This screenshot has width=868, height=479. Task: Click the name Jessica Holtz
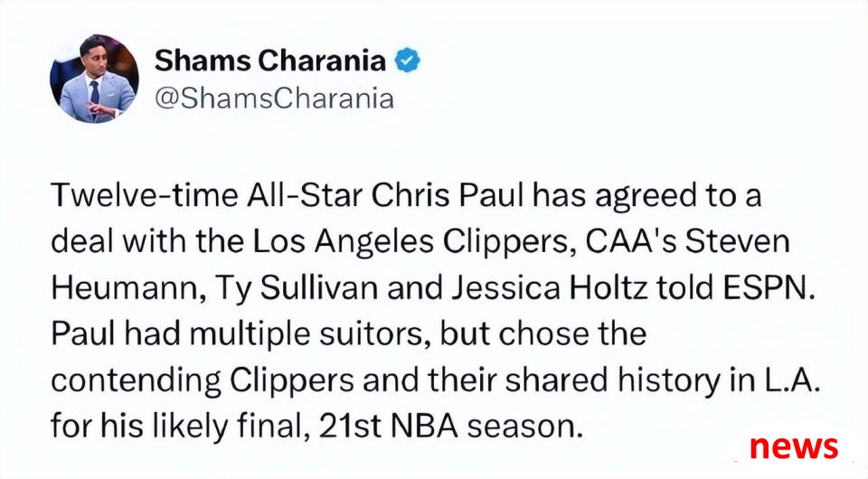tap(549, 288)
